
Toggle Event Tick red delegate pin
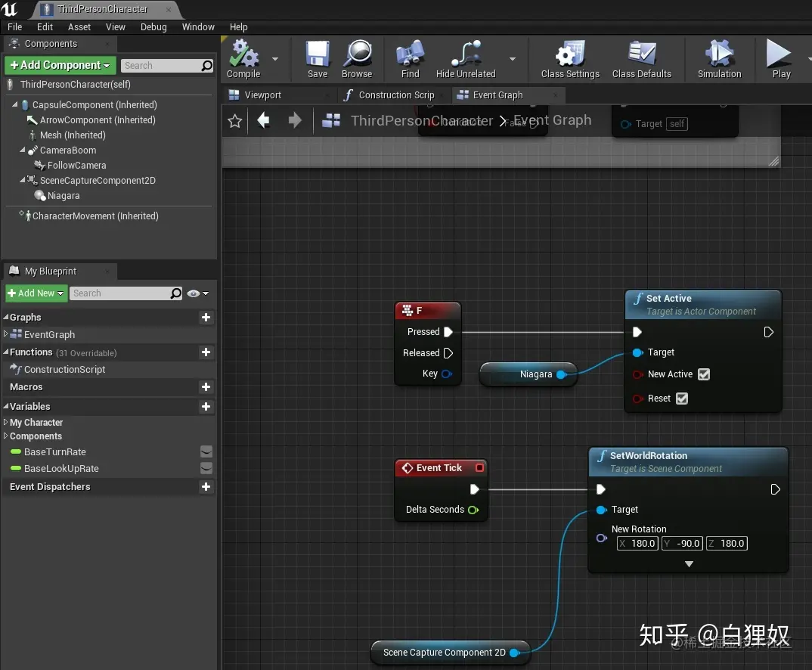[x=479, y=468]
